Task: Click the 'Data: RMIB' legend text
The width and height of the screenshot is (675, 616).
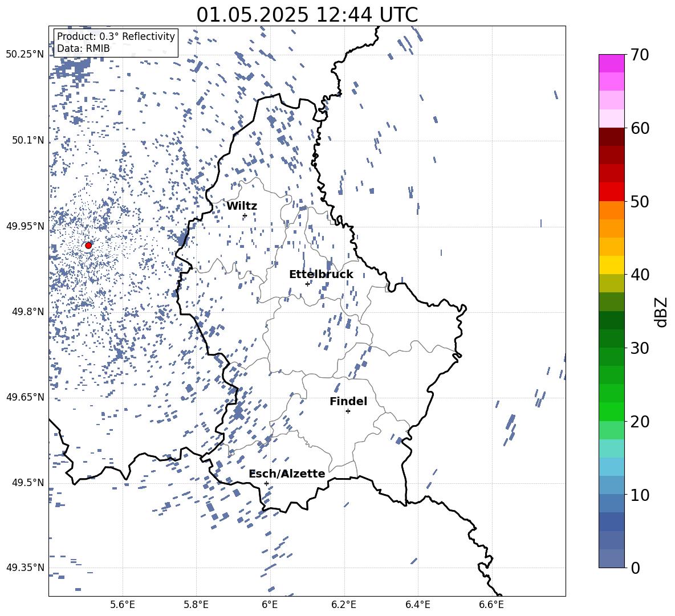Action: pyautogui.click(x=83, y=48)
